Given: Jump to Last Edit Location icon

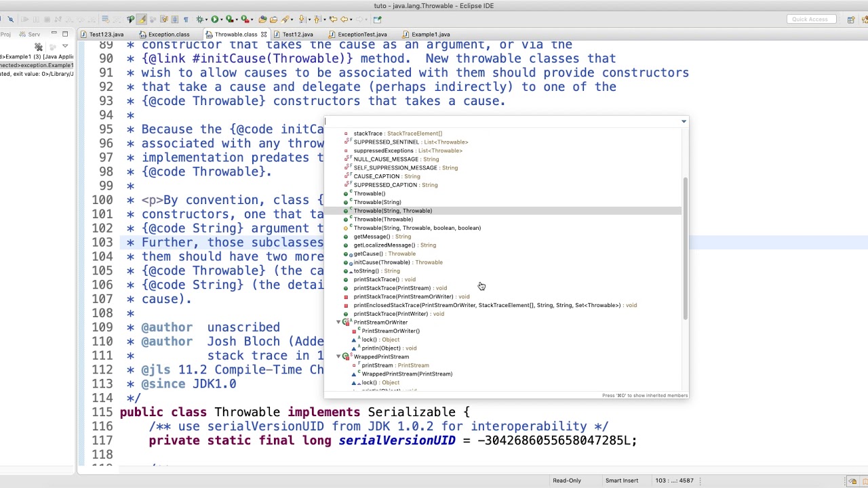Looking at the screenshot, I should [333, 19].
